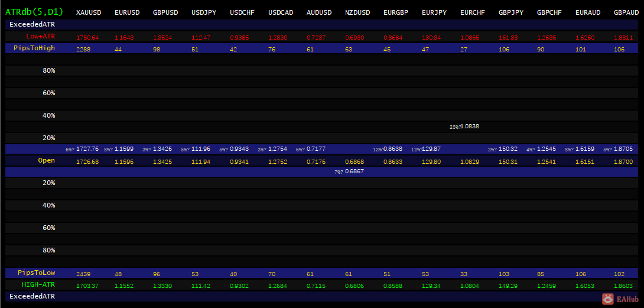Select GBPCHF PipsToLow value 85

541,274
